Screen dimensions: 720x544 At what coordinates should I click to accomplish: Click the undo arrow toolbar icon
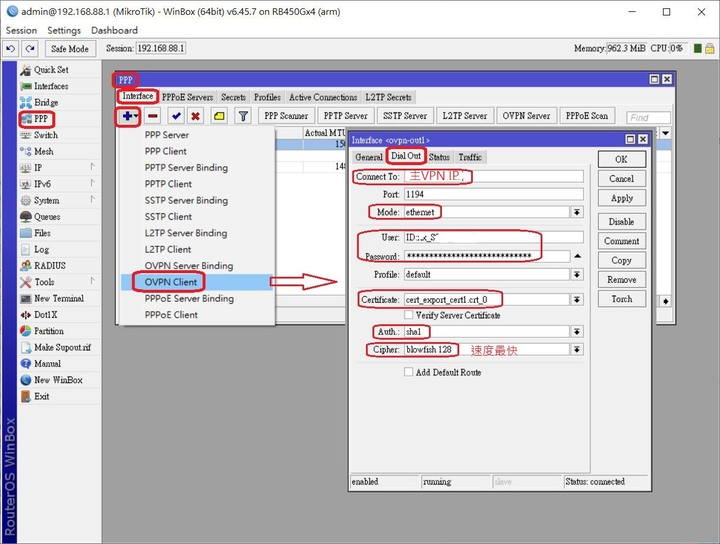tap(11, 48)
